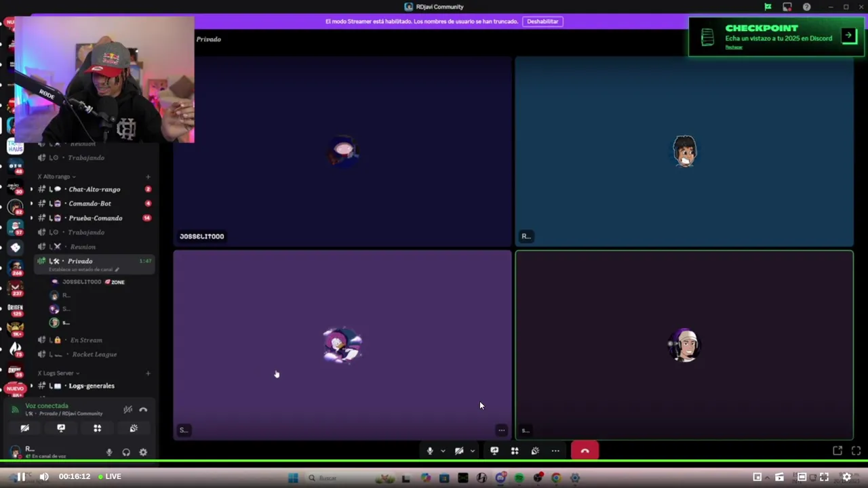Open camera options arrow in call bar
This screenshot has height=488, width=868.
(472, 451)
